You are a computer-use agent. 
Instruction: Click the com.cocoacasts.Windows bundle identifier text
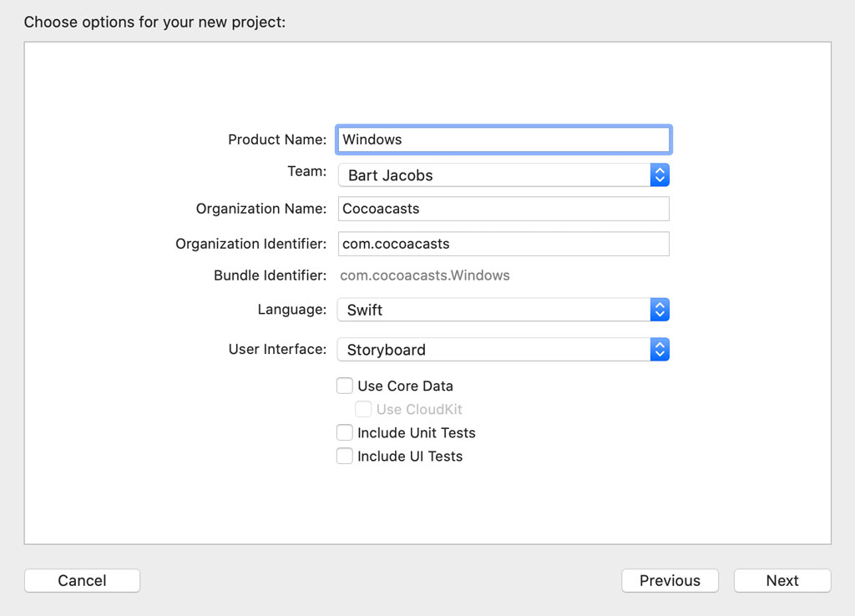click(x=425, y=275)
